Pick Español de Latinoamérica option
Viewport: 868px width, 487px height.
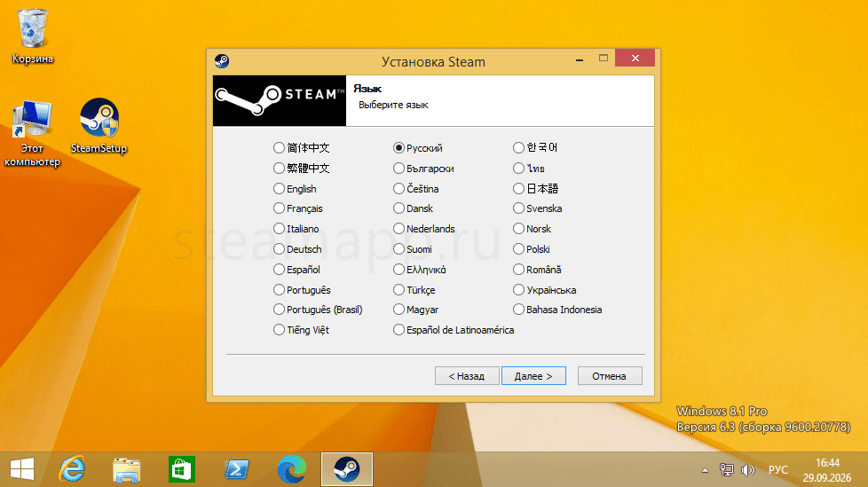click(x=454, y=330)
